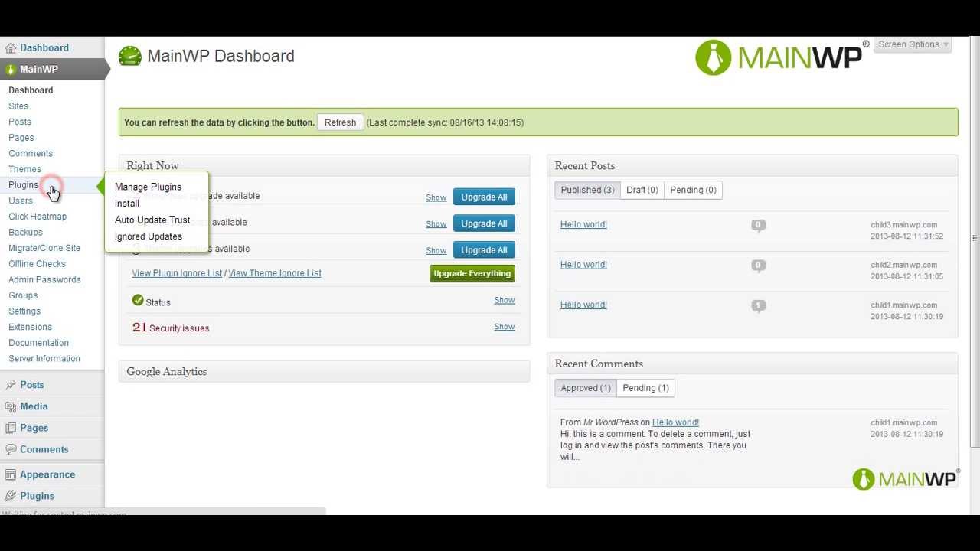Click the MainWP Dashboard gauge icon
This screenshot has width=980, height=551.
tap(130, 56)
